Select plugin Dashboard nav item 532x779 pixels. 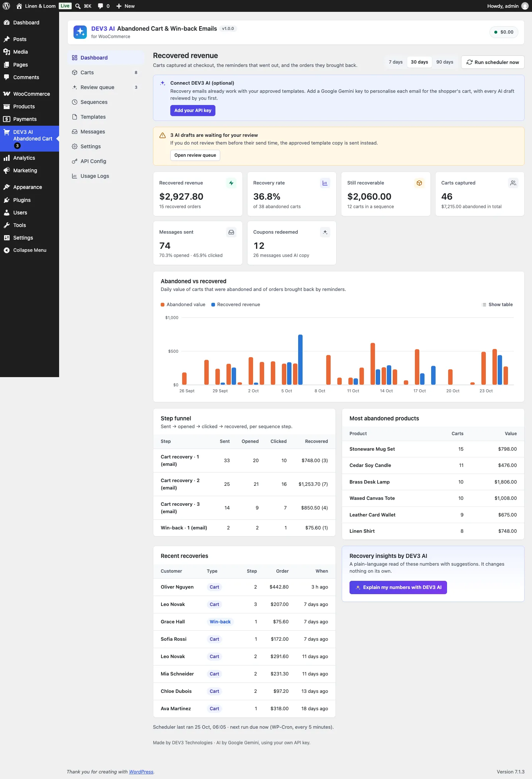(x=105, y=58)
